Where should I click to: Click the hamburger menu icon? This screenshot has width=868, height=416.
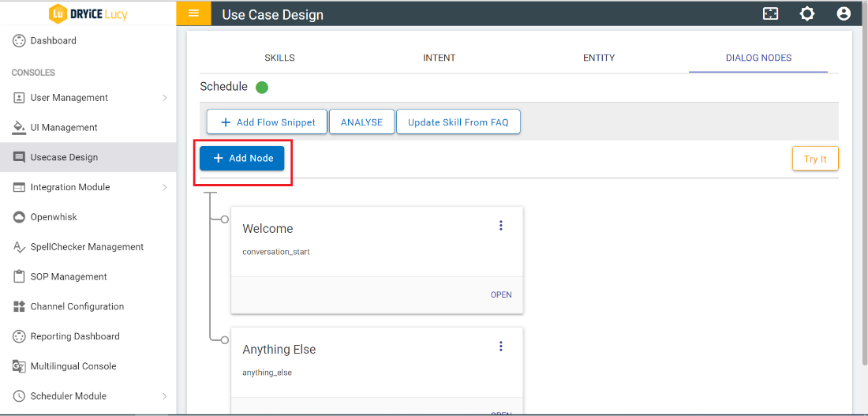(193, 14)
